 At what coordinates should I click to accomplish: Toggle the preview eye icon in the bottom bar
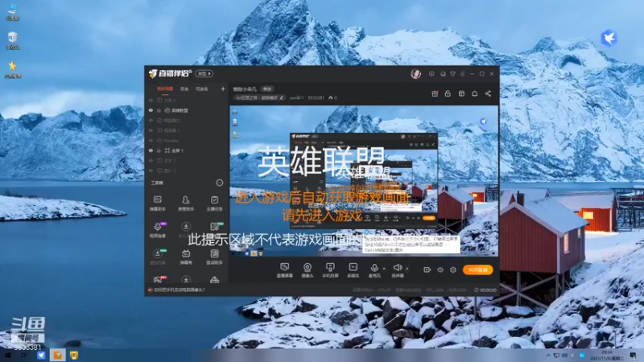tap(440, 269)
